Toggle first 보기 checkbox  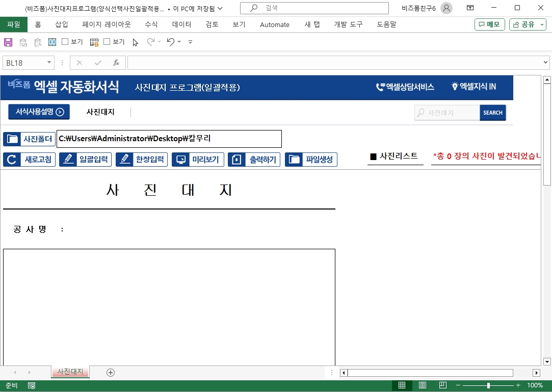(65, 42)
